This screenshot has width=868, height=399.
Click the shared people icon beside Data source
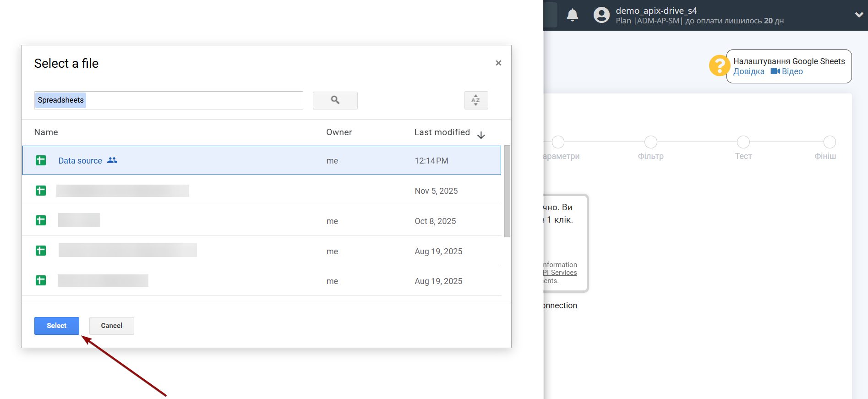point(112,160)
